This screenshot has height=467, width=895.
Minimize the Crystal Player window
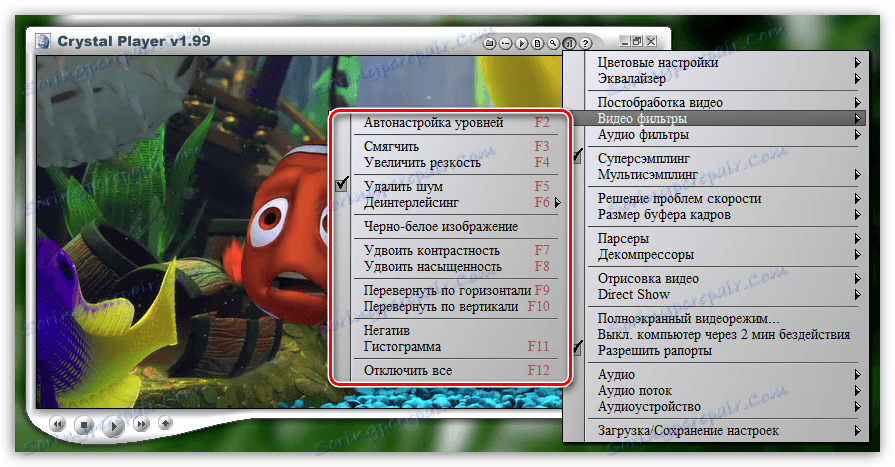tap(625, 41)
